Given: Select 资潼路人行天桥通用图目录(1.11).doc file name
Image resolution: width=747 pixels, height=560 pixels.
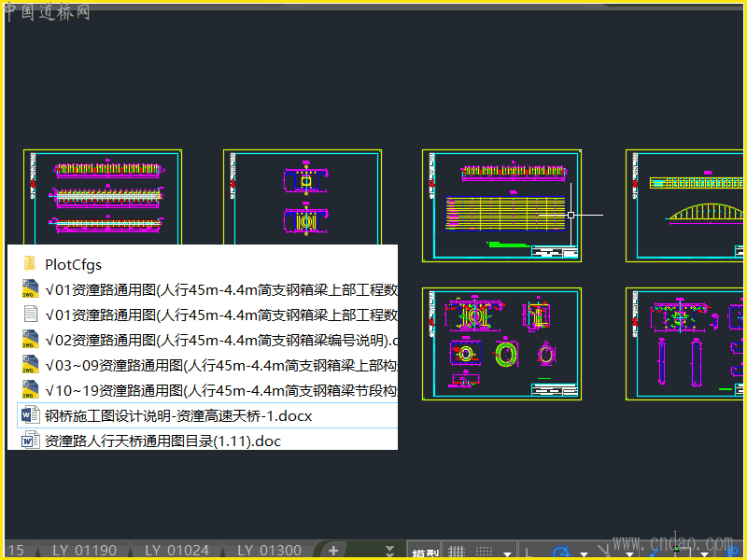Looking at the screenshot, I should [162, 441].
